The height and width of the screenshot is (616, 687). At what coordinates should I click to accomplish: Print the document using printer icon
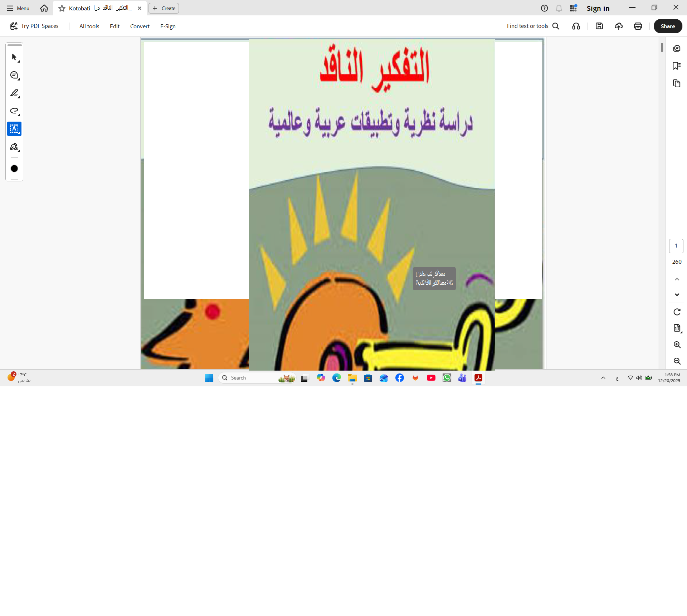coord(638,26)
